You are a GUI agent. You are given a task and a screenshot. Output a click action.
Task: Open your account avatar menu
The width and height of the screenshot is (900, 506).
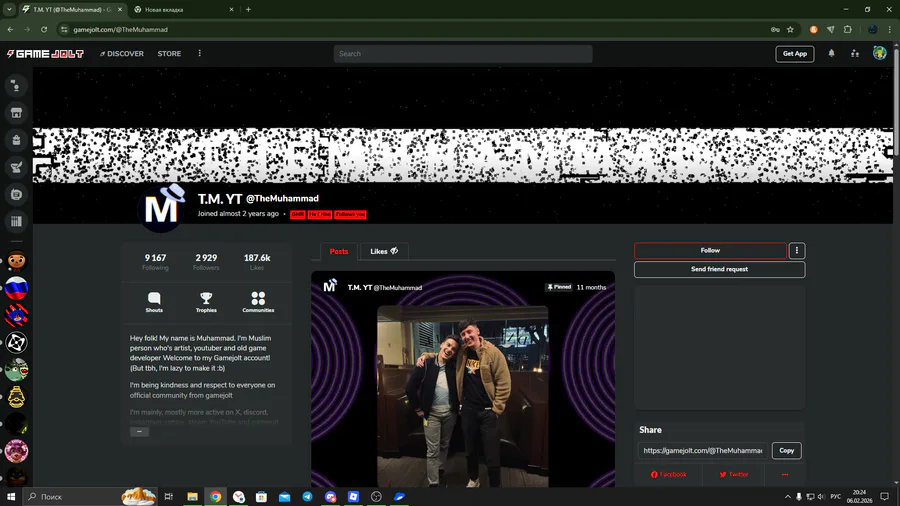[x=879, y=53]
